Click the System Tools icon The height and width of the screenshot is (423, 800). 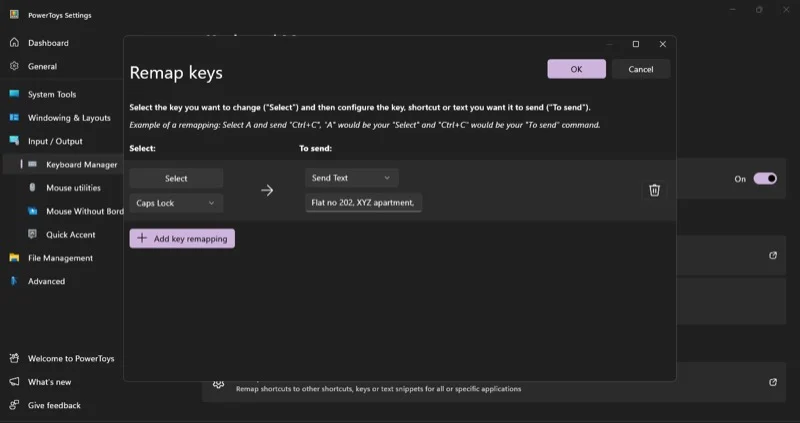coord(14,94)
